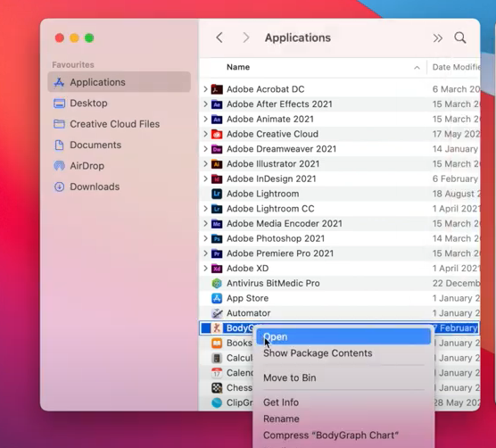Viewport: 496px width, 448px height.
Task: Click the Adobe Dreamweaver 2021 icon
Action: (217, 149)
